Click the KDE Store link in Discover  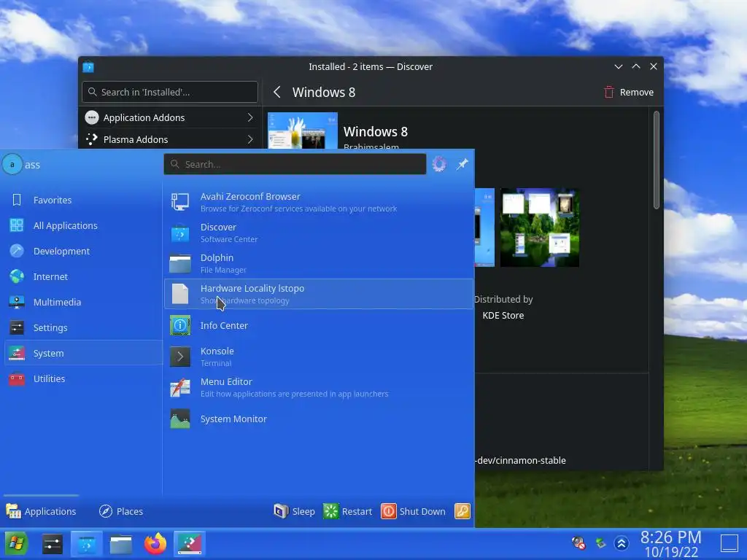tap(503, 315)
